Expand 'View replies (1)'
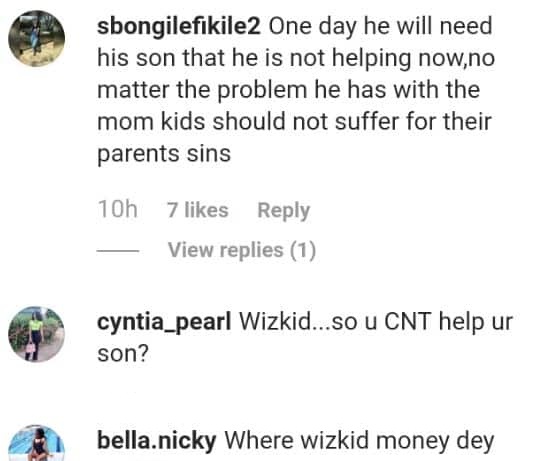The width and height of the screenshot is (534, 461). click(x=242, y=250)
